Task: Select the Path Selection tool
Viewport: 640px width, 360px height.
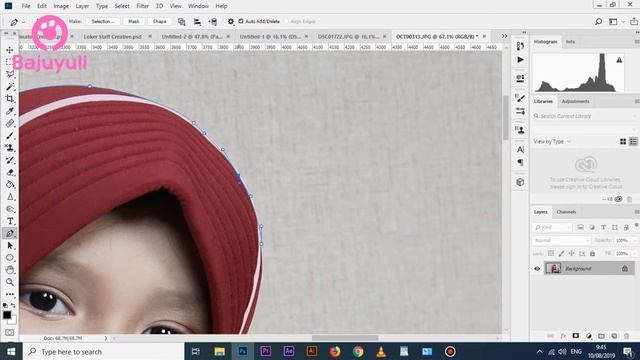Action: click(x=10, y=246)
